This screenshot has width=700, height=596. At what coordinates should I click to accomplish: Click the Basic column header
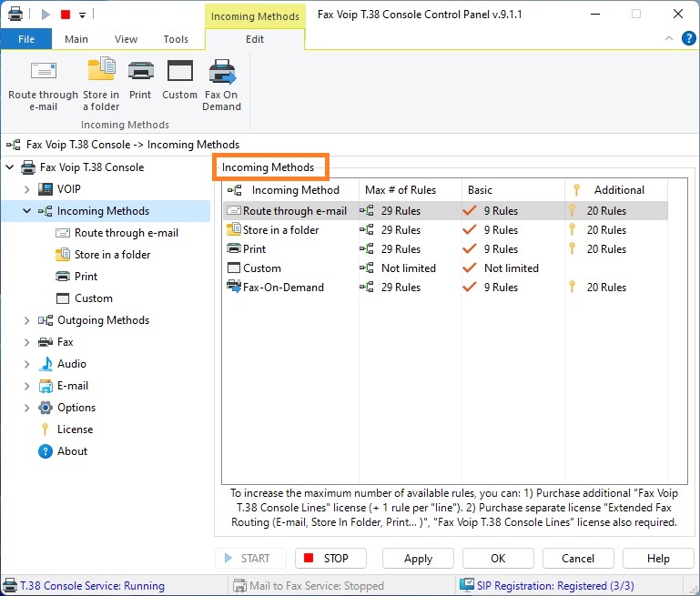(513, 190)
